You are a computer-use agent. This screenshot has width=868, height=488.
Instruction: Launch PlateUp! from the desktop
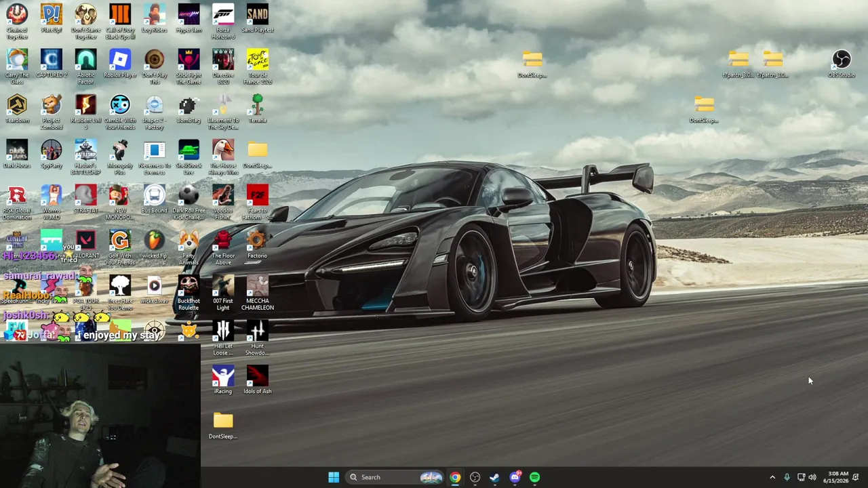52,18
